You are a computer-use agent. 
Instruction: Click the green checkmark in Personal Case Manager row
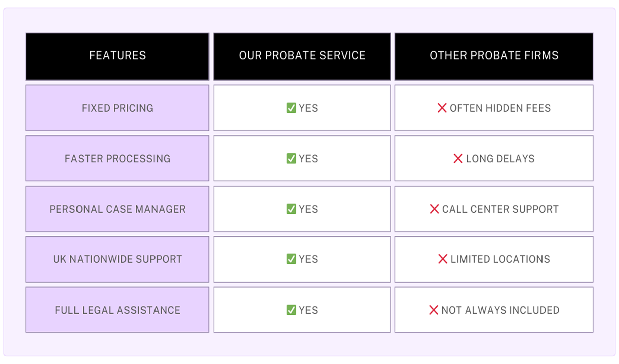[x=291, y=209]
